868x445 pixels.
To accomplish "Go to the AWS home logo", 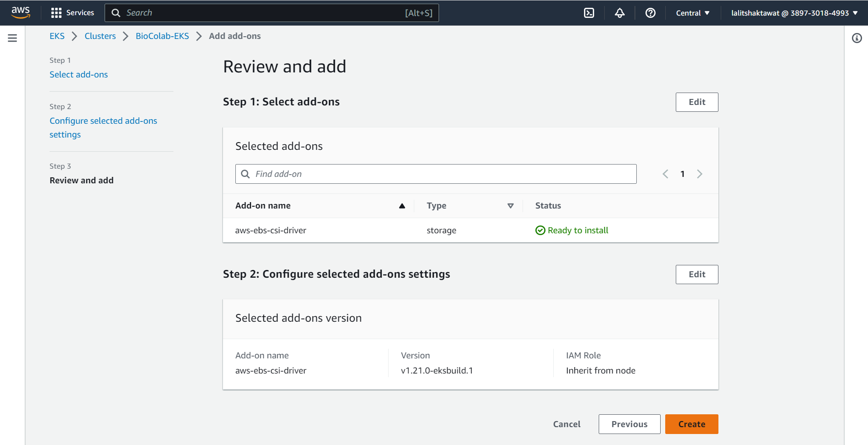I will coord(21,12).
